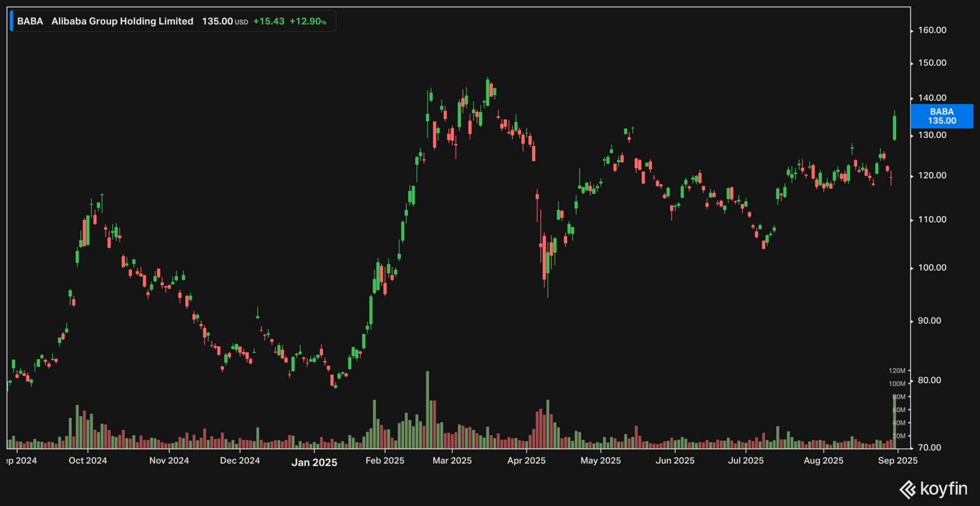Click the Feb 2025 date label
980x506 pixels.
click(385, 461)
